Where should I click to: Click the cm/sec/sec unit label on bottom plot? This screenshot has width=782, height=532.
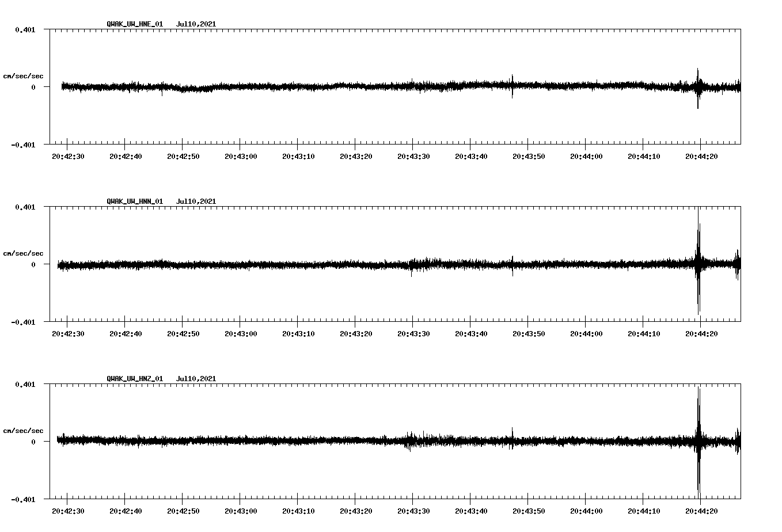[x=23, y=430]
